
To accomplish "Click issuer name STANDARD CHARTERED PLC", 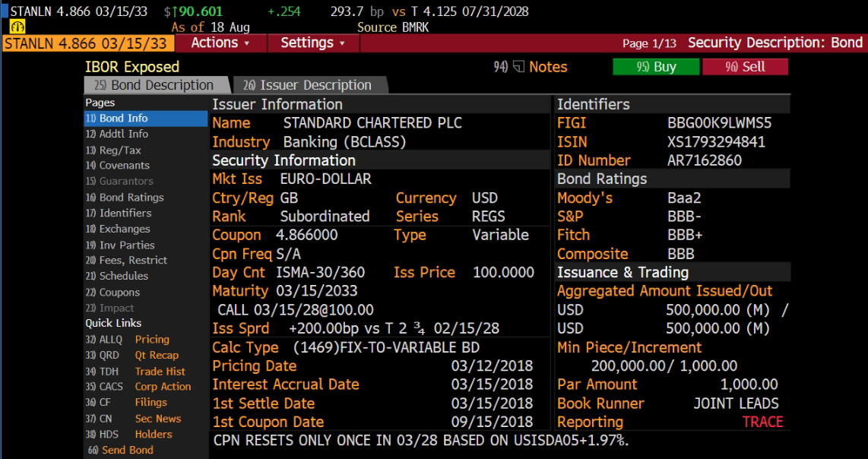I will click(x=372, y=123).
